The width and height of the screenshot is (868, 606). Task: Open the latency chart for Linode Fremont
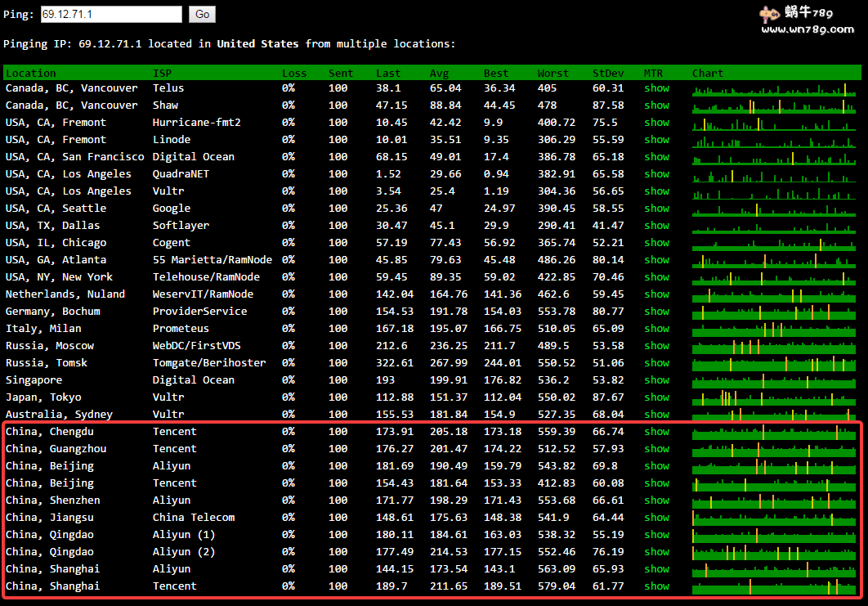click(x=773, y=139)
